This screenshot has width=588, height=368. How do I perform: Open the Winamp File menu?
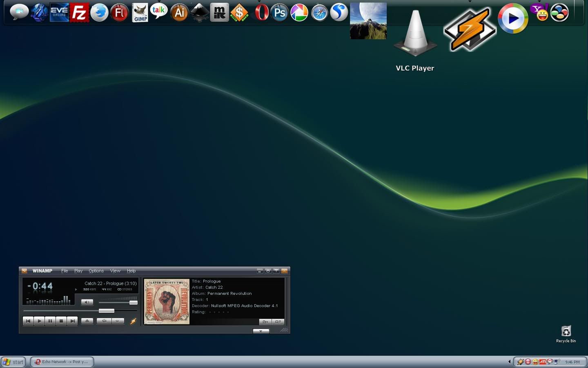click(x=65, y=271)
